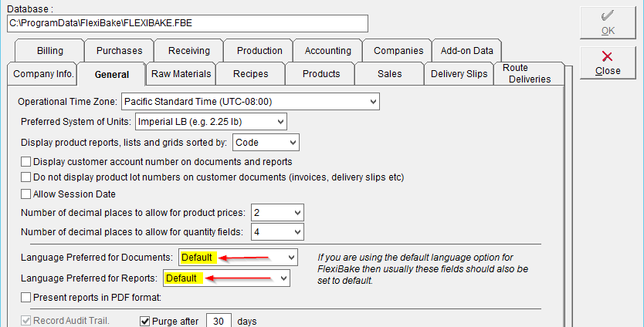Switch to the Purchases tab
Screen dimensions: 644x327
(119, 51)
